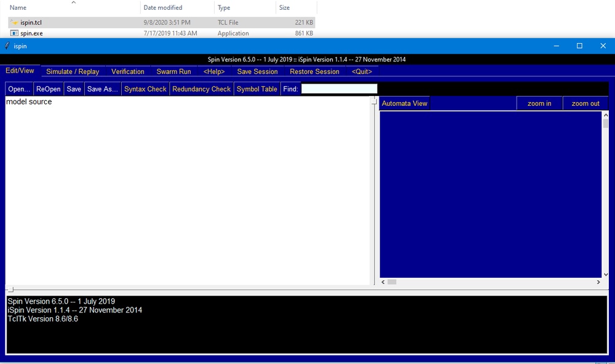The height and width of the screenshot is (364, 615).
Task: Click the automata view scroll right arrow
Action: click(x=598, y=282)
